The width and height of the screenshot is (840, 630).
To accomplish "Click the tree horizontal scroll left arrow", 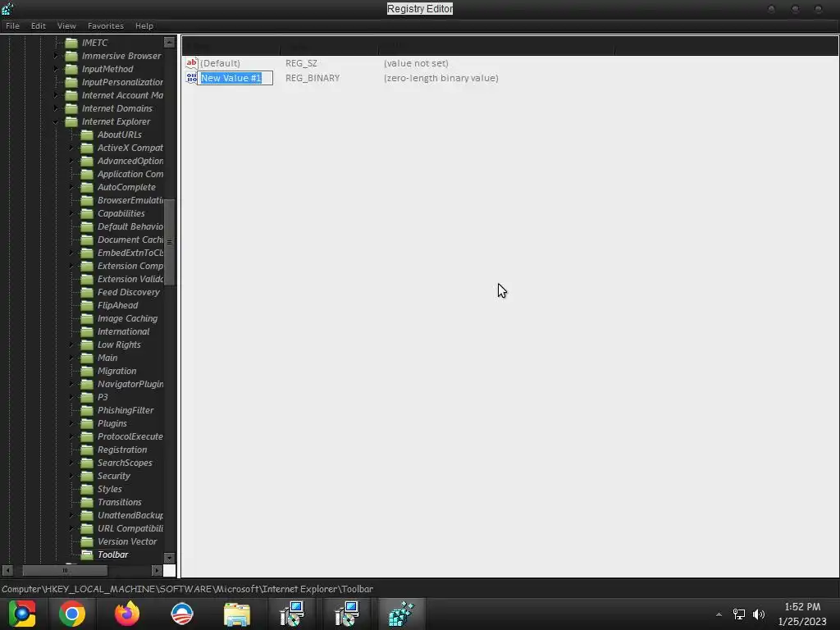I will pyautogui.click(x=7, y=571).
